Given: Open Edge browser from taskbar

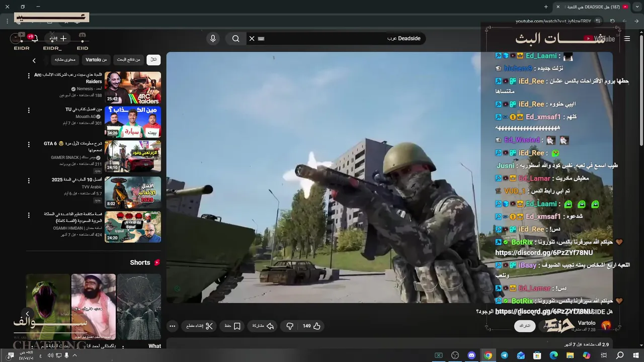Looking at the screenshot, I should click(553, 355).
